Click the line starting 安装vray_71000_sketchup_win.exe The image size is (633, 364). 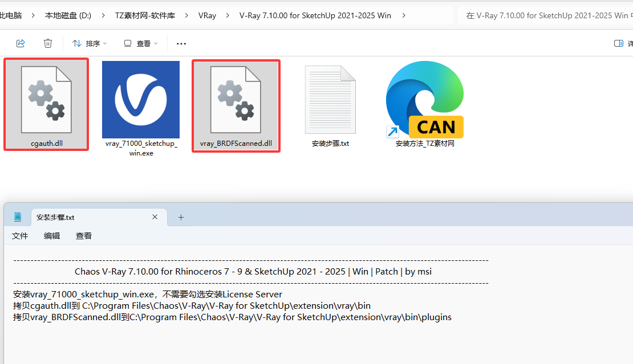point(148,295)
